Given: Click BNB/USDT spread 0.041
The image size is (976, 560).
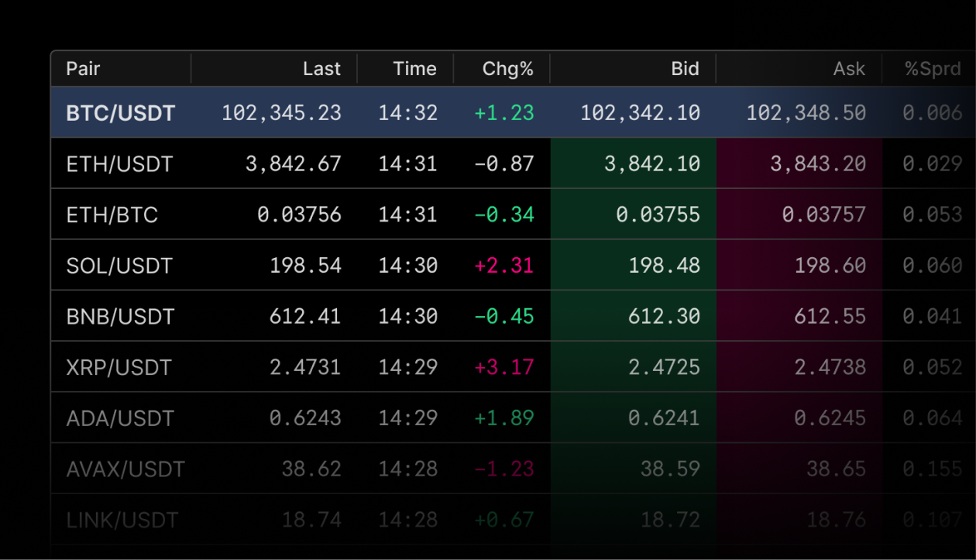Looking at the screenshot, I should (933, 316).
